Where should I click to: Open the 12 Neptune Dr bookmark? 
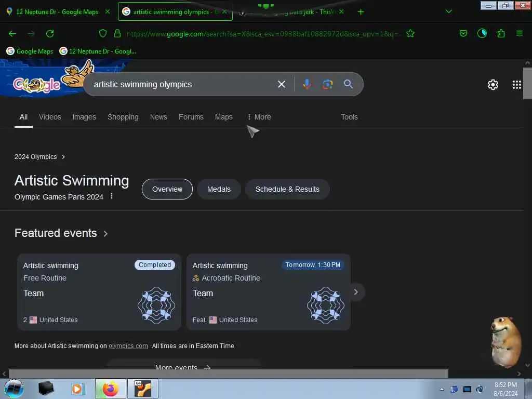[x=98, y=51]
